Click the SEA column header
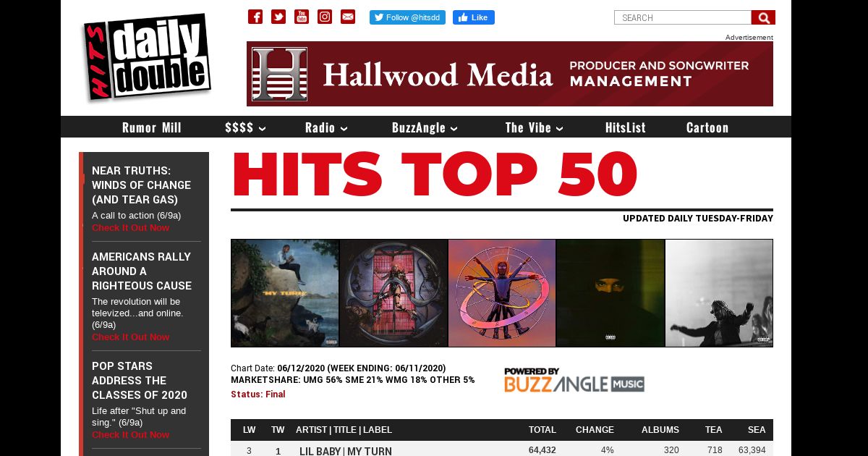868x456 pixels. point(757,430)
